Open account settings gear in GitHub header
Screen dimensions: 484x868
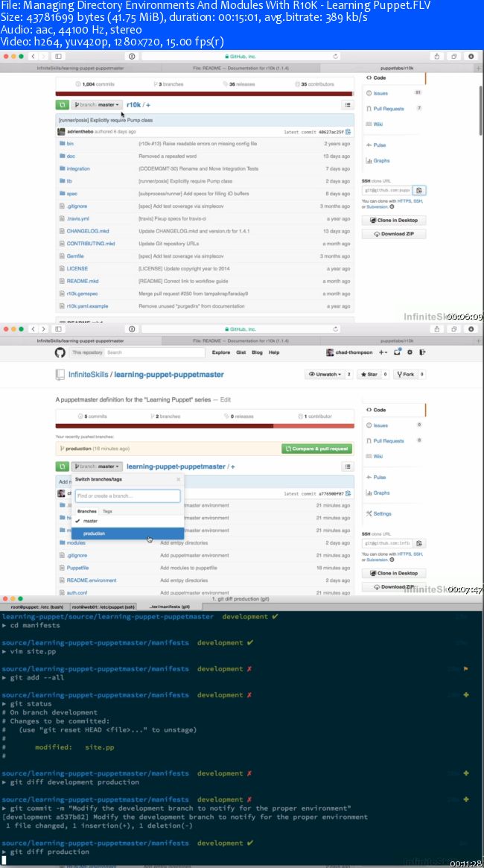click(x=410, y=352)
